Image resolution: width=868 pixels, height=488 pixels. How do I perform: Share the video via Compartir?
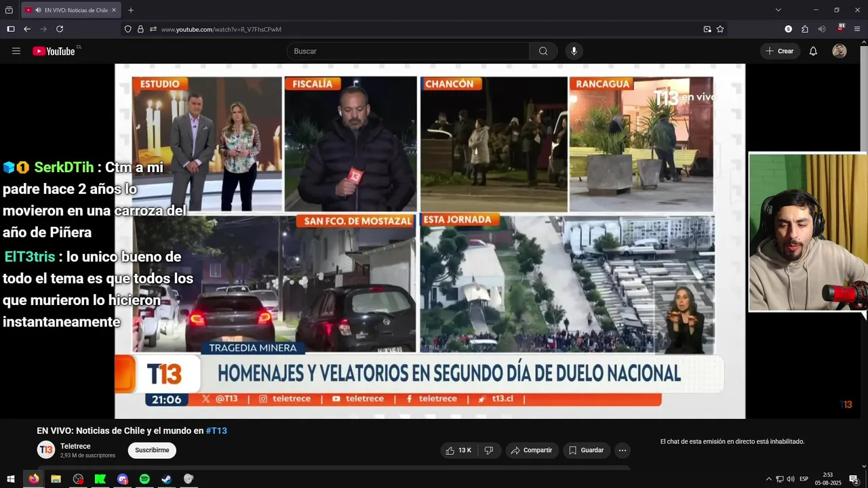(x=532, y=450)
